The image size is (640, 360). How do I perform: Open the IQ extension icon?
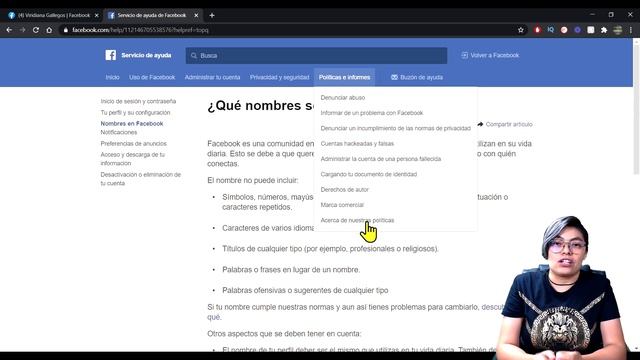point(551,30)
